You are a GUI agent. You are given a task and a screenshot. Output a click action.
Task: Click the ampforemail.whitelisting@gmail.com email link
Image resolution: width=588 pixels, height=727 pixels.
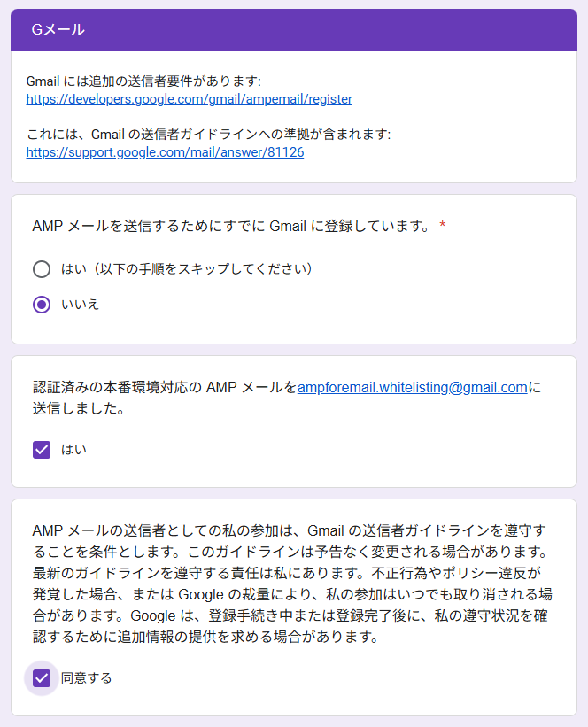[x=413, y=388]
